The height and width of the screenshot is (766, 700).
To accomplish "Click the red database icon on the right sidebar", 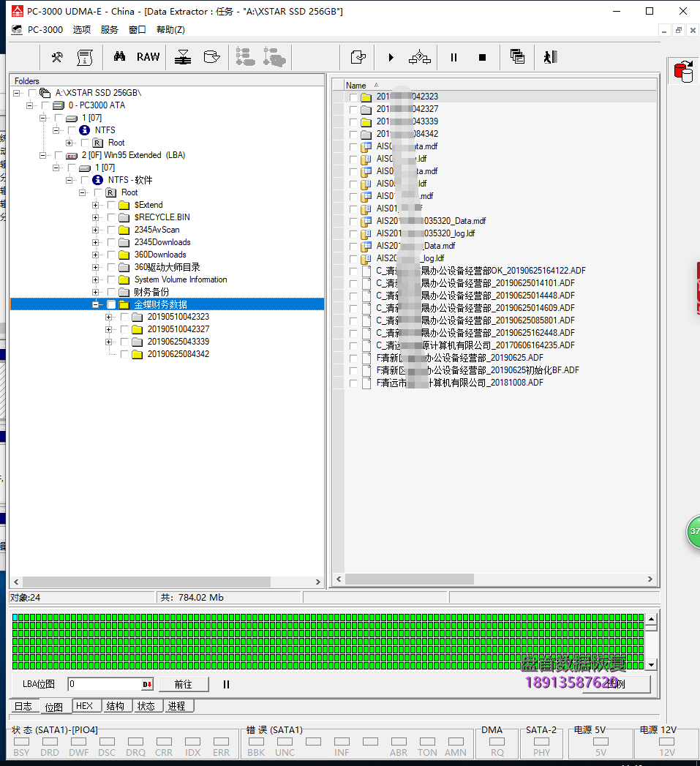I will click(683, 71).
